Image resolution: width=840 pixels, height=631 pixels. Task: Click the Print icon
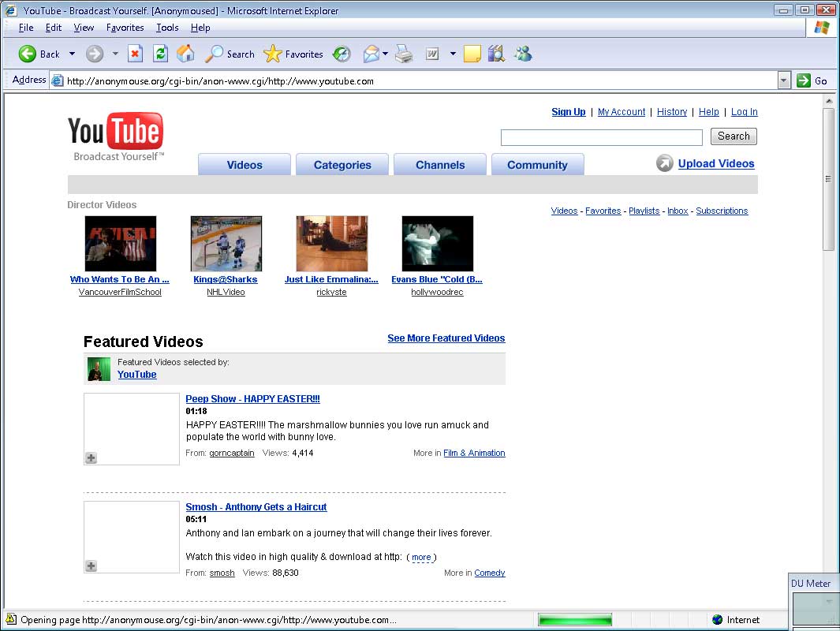point(404,54)
